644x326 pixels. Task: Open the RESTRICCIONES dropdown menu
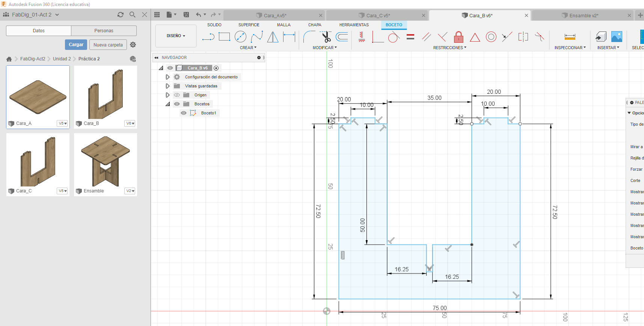(450, 48)
